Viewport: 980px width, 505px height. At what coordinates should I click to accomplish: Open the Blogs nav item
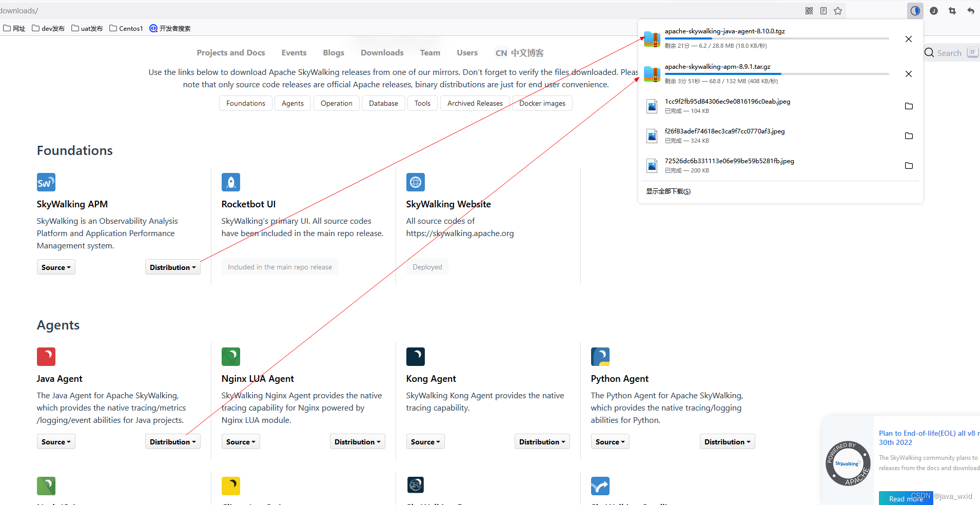point(334,53)
